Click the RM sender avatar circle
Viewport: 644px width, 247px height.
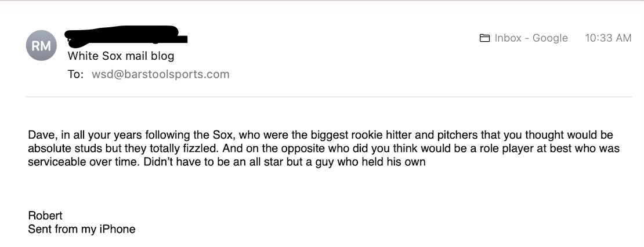(41, 46)
